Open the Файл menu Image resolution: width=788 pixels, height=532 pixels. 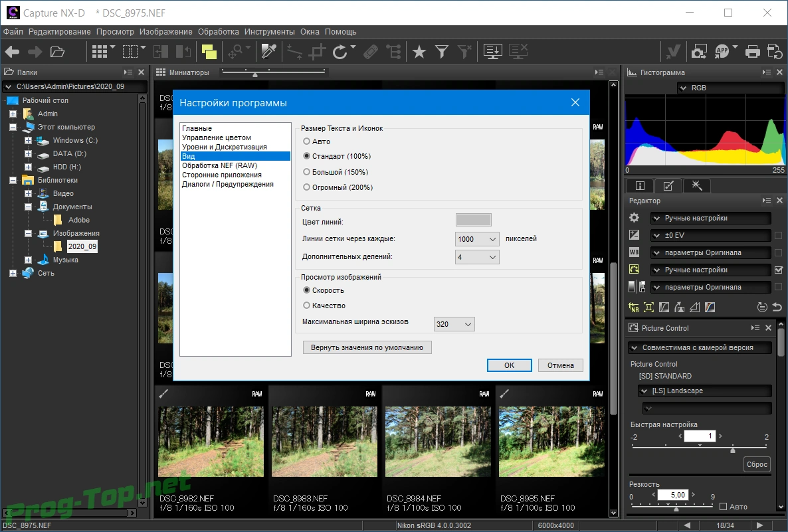[13, 32]
